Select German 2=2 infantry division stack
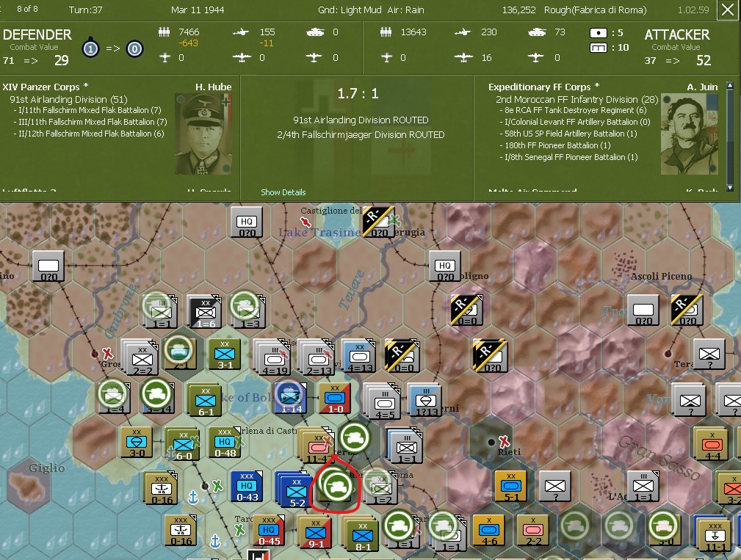The image size is (741, 560). tap(140, 357)
